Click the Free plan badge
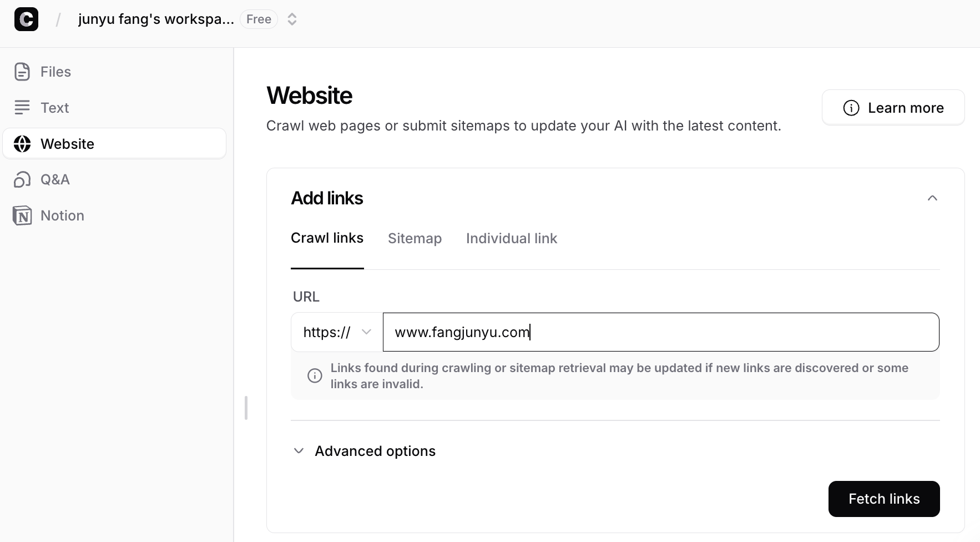 coord(259,19)
